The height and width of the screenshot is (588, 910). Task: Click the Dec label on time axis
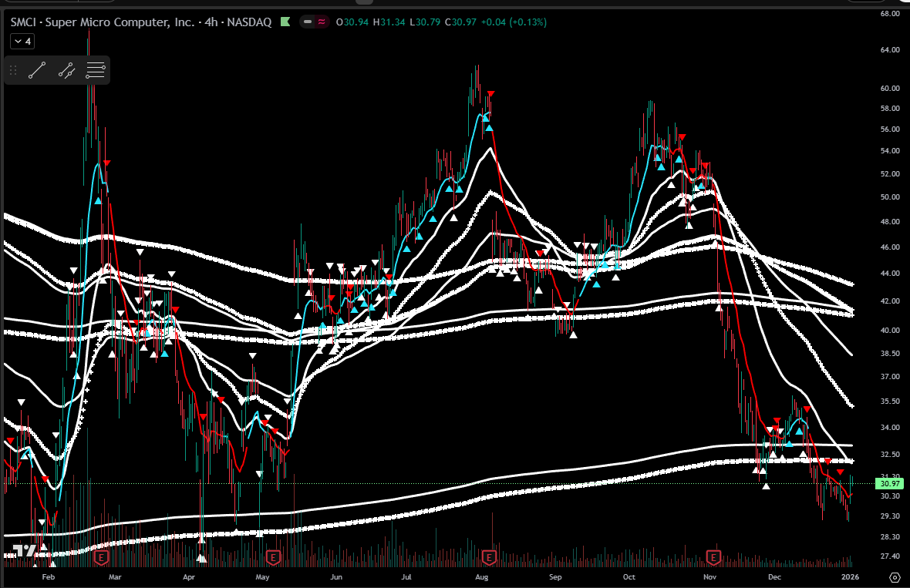(x=774, y=577)
